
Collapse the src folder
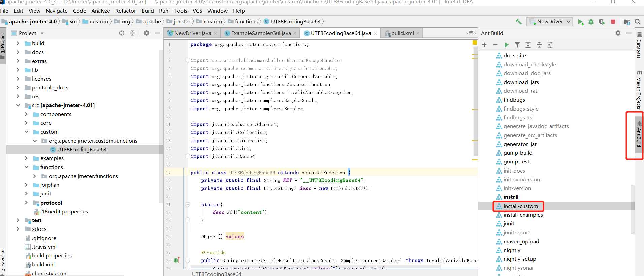coord(18,105)
